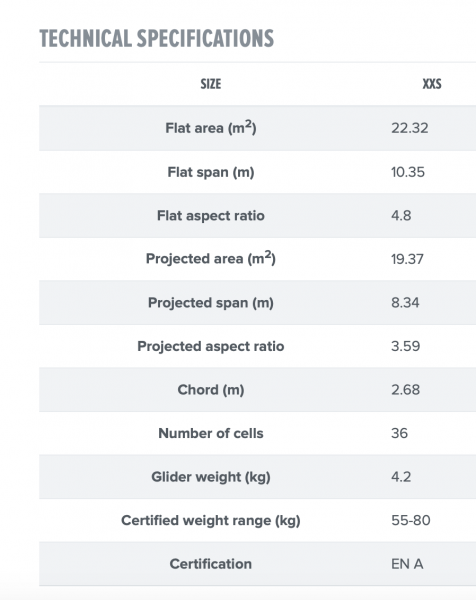
Task: Select the certified weight range 55-80
Action: tap(411, 520)
